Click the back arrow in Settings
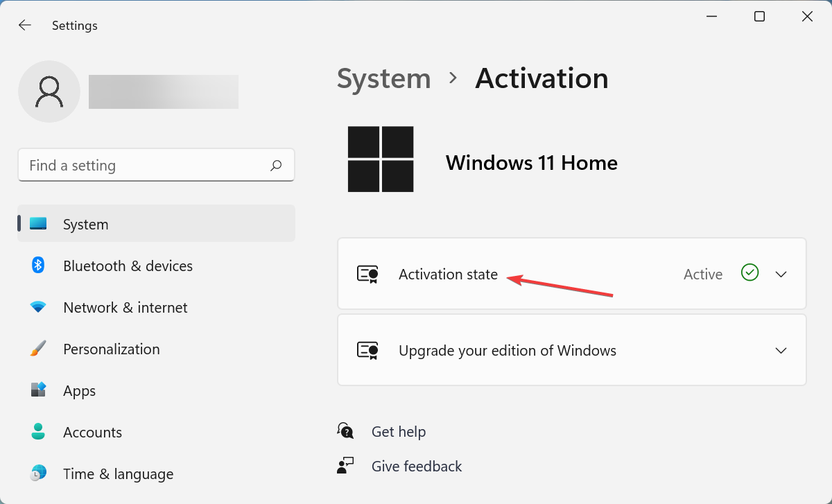 pos(24,25)
